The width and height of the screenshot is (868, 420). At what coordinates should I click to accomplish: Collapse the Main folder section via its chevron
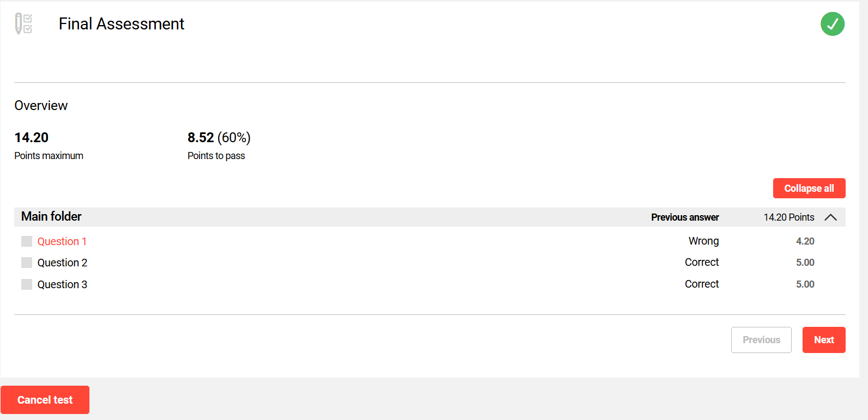[x=831, y=217]
